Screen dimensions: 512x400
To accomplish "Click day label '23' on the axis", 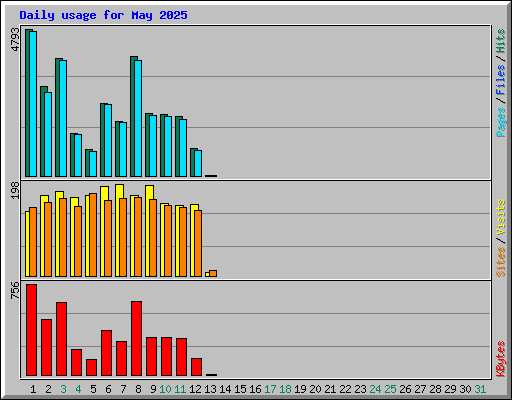I will (360, 389).
